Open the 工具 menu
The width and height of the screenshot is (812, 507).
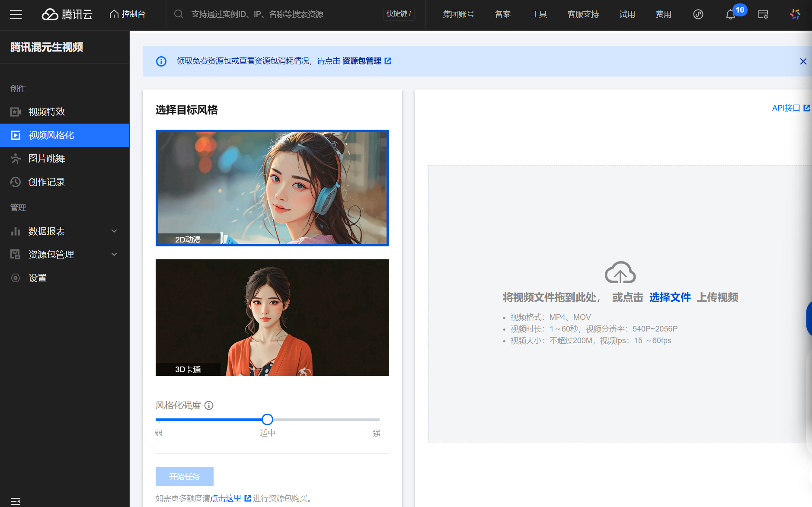539,14
